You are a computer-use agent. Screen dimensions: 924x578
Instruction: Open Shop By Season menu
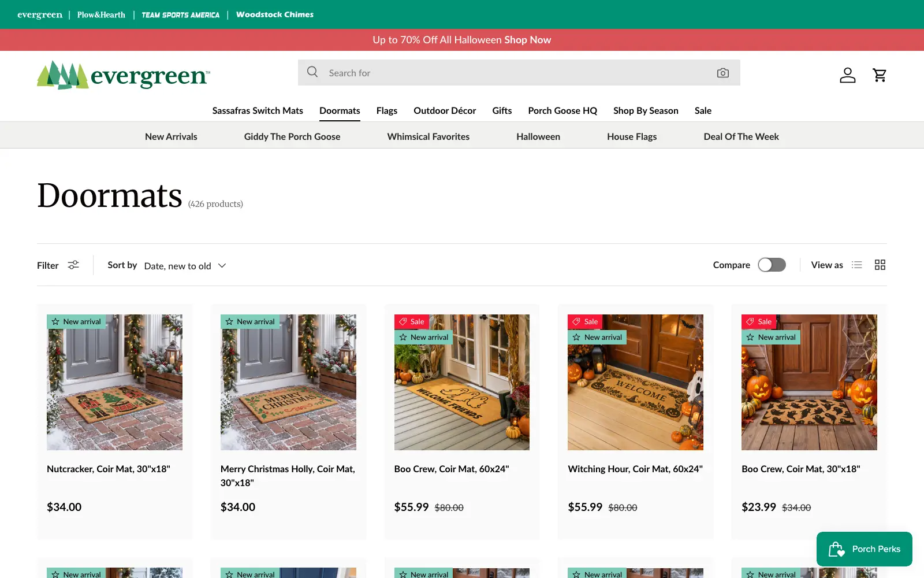point(646,110)
